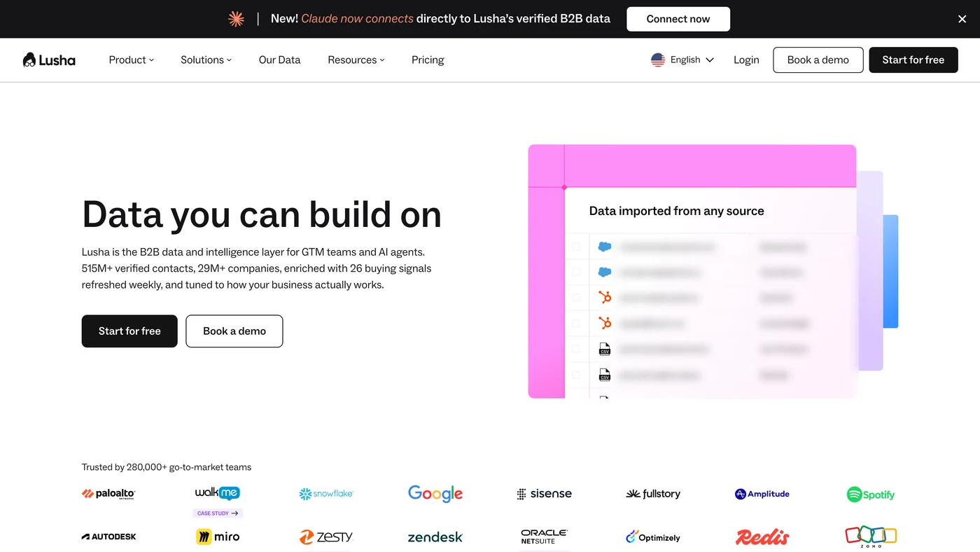Screen dimensions: 980x552
Task: Click Book a demo in header
Action: point(818,60)
